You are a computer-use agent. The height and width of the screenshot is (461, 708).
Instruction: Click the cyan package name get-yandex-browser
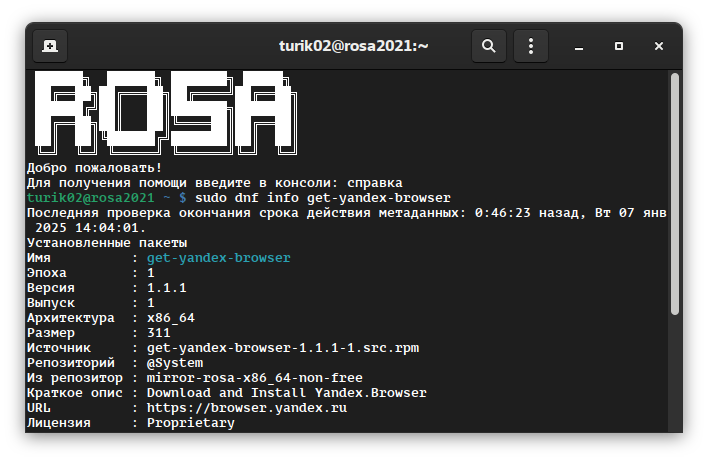(219, 258)
